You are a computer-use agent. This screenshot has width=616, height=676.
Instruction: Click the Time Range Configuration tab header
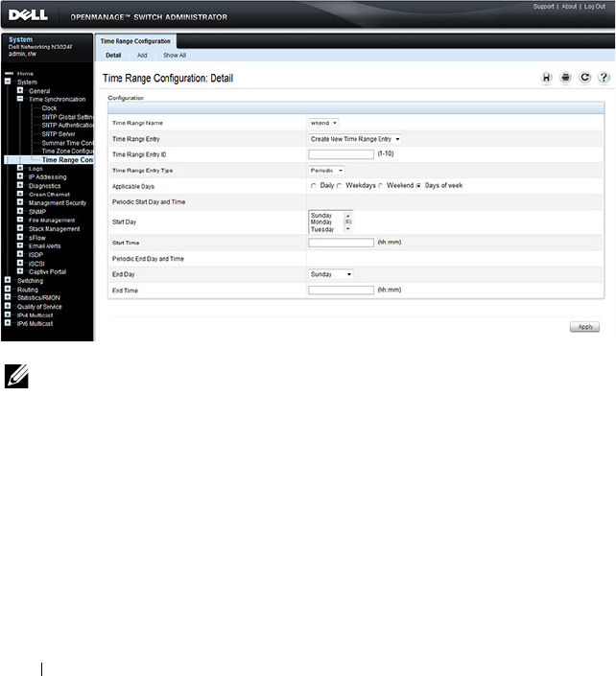[x=135, y=41]
